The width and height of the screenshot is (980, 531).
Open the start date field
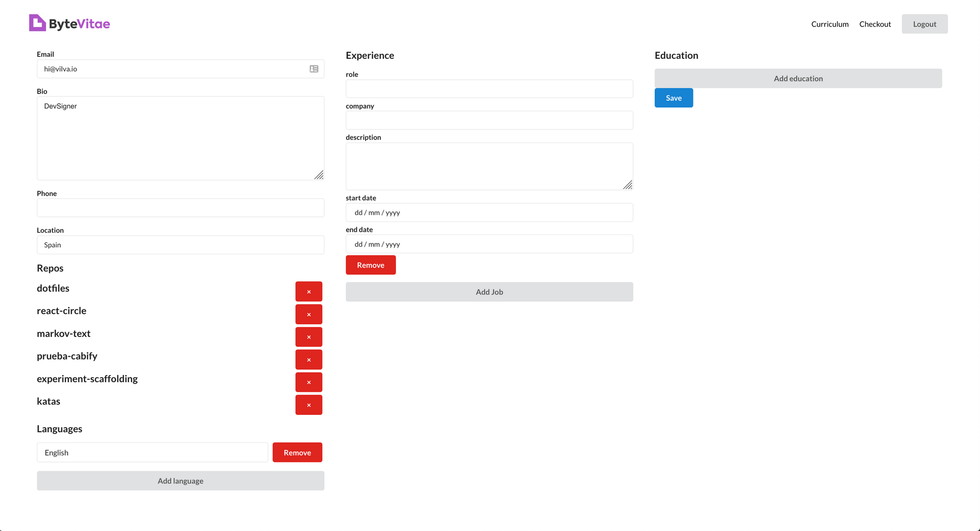(x=489, y=213)
